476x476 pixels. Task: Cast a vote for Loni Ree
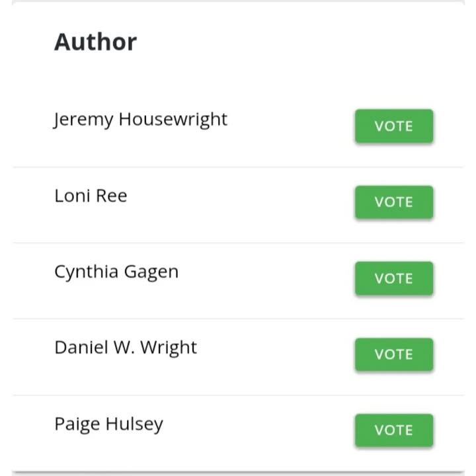394,202
